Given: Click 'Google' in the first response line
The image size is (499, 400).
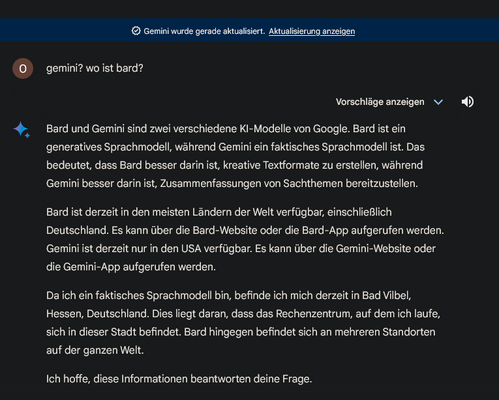Looking at the screenshot, I should click(331, 129).
